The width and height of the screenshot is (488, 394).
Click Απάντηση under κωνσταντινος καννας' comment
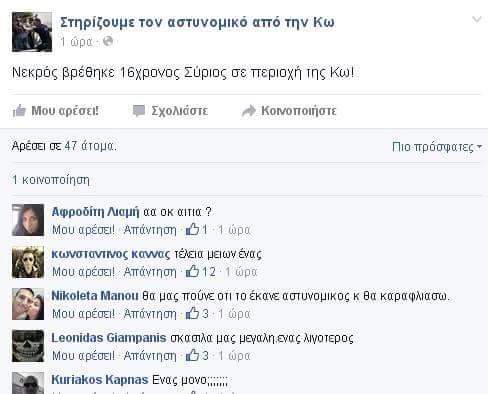tap(150, 272)
